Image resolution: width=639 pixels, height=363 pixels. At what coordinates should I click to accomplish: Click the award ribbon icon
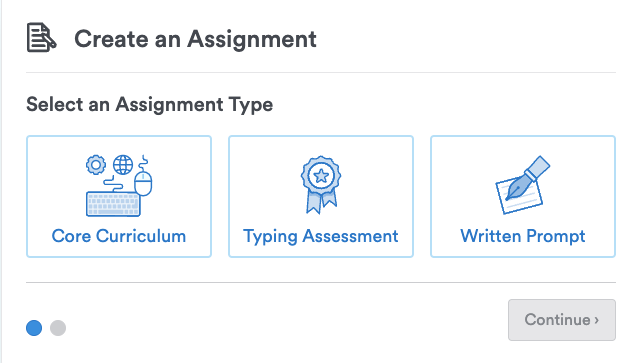pos(321,185)
